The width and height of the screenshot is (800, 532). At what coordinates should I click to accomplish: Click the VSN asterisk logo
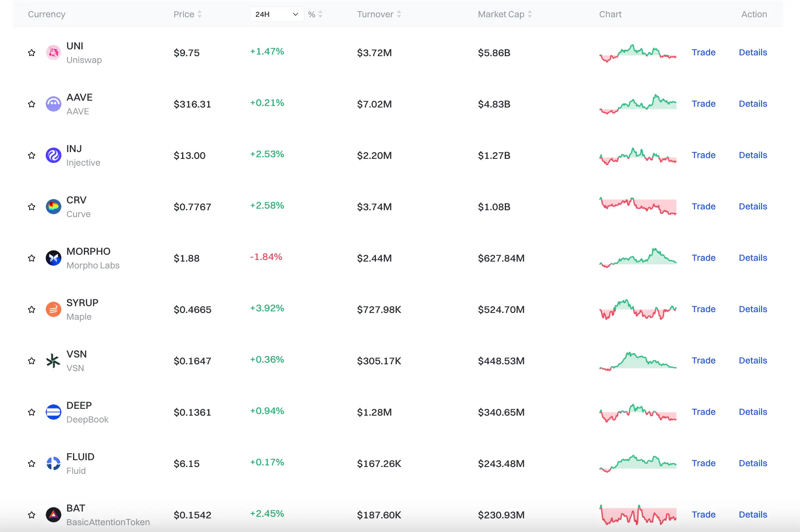[53, 361]
